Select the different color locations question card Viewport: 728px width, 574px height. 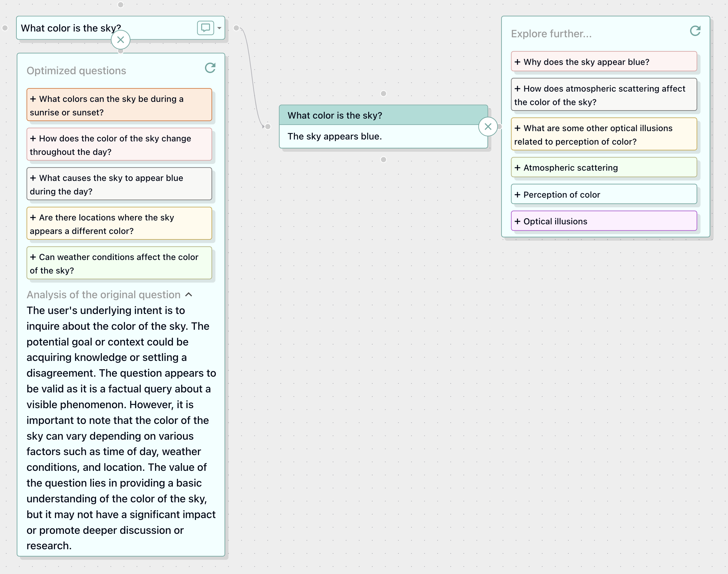(119, 224)
